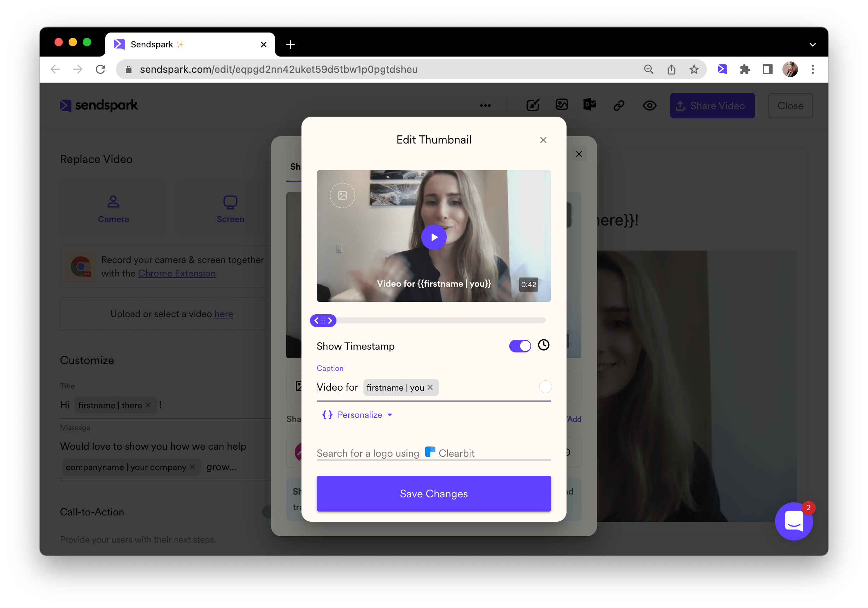Expand the tab search chevron
The height and width of the screenshot is (608, 868).
tap(813, 45)
